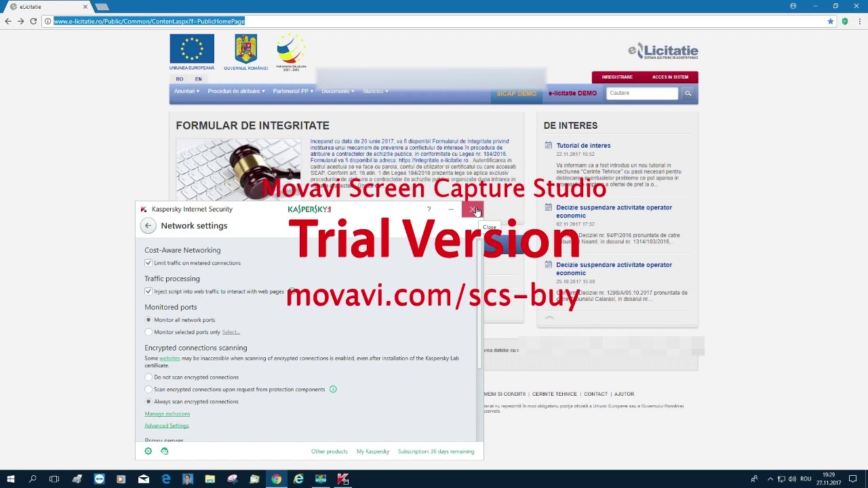Image resolution: width=868 pixels, height=488 pixels.
Task: Open the Other products link
Action: tap(329, 451)
